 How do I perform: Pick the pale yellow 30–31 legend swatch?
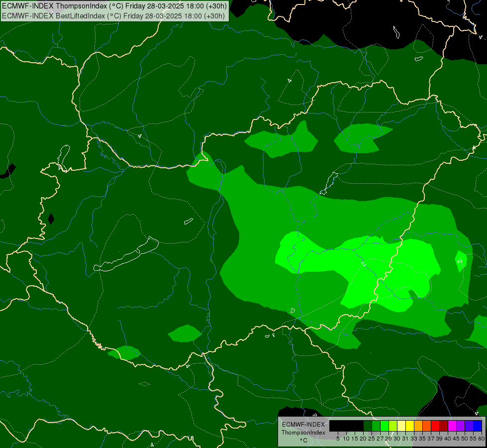[x=401, y=426]
